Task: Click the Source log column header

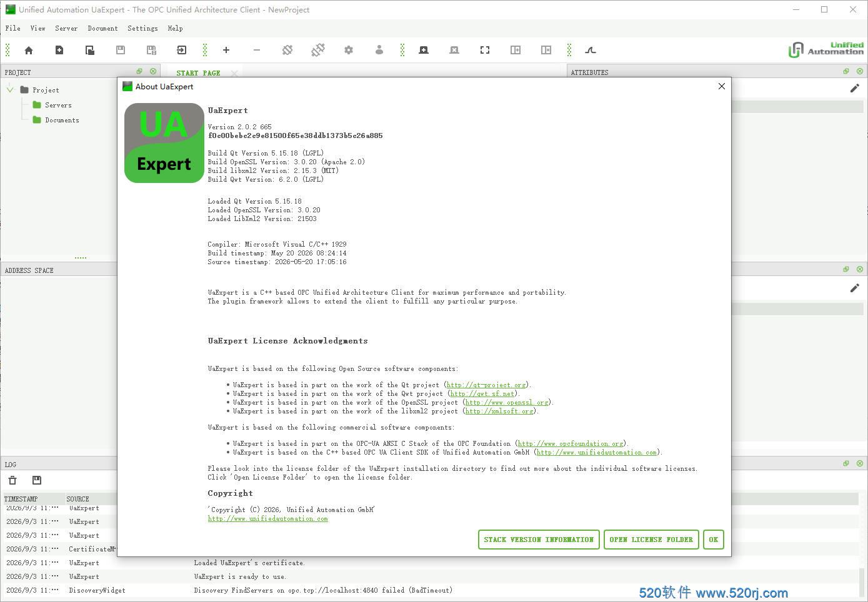Action: [x=91, y=499]
